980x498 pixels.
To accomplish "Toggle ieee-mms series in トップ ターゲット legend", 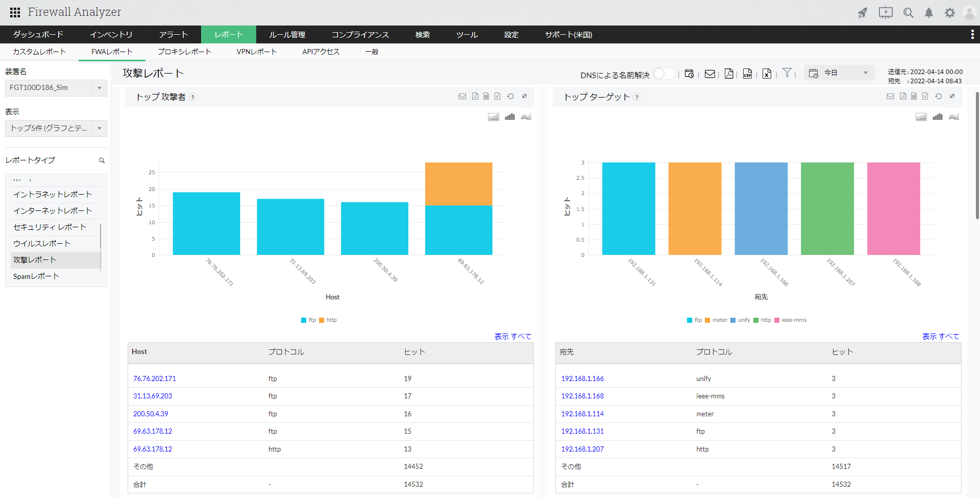I will [790, 320].
